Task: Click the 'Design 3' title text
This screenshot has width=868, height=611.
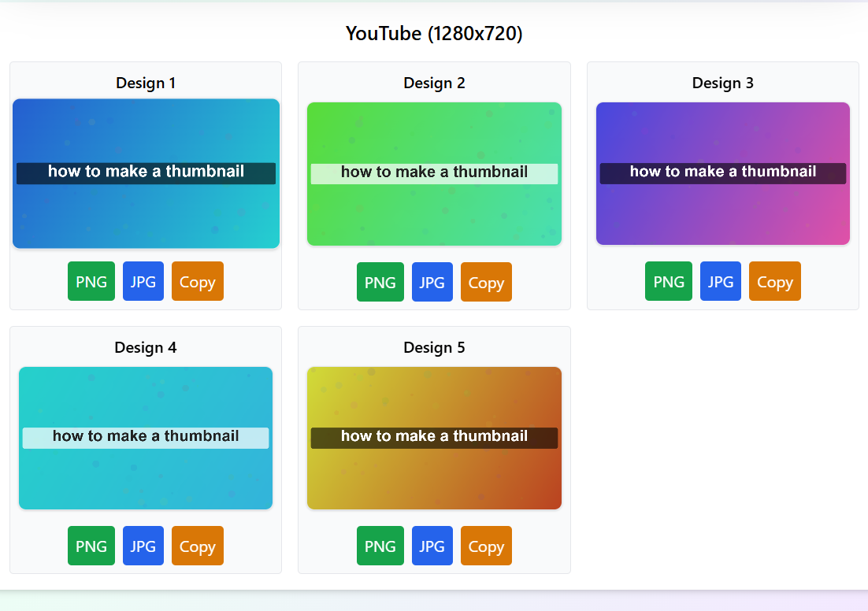Action: (x=723, y=83)
